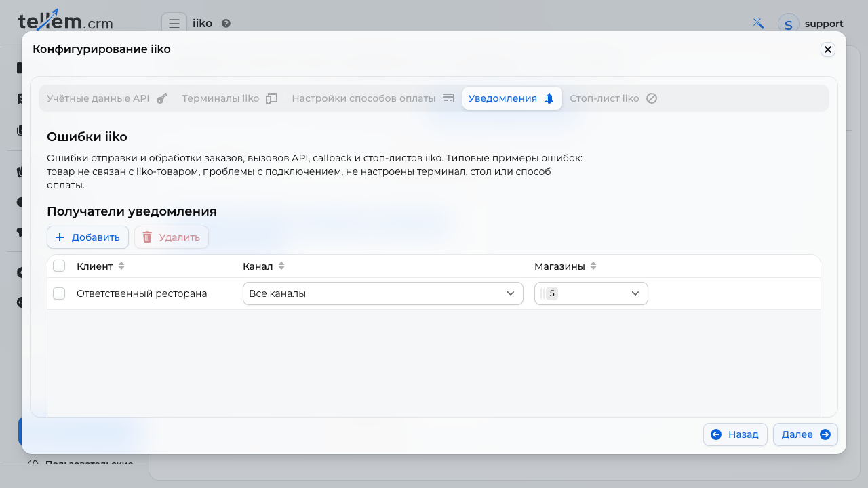Expand the Все каналы dropdown
The image size is (868, 488).
tap(383, 293)
